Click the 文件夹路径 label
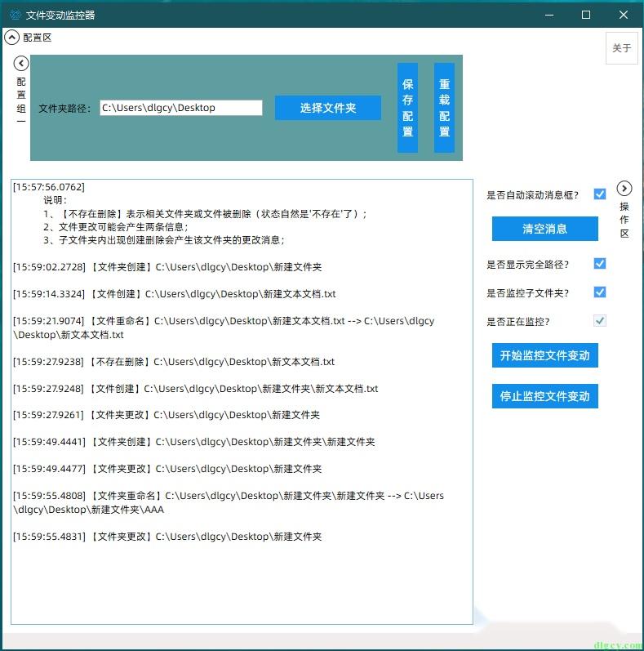This screenshot has width=644, height=651. (x=64, y=109)
